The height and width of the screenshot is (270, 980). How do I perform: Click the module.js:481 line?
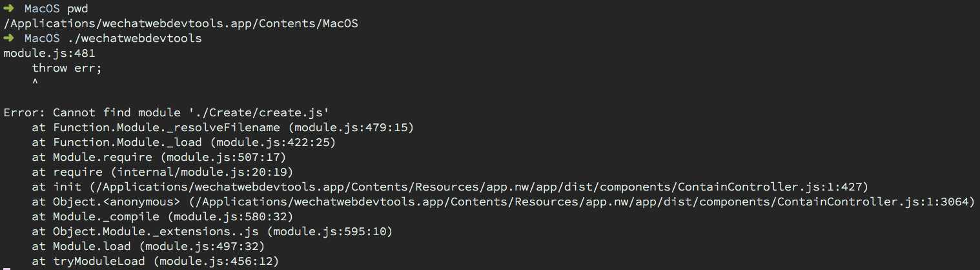tap(49, 54)
